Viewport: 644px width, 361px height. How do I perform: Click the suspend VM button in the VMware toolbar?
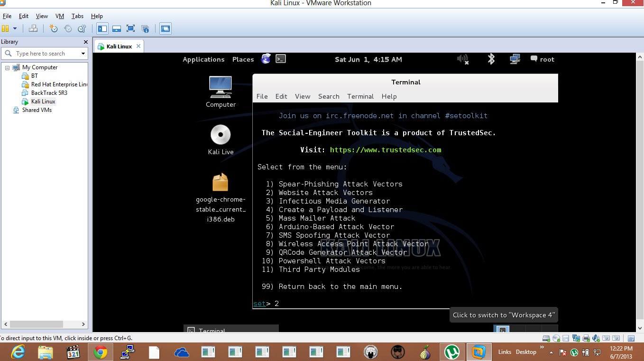click(5, 28)
